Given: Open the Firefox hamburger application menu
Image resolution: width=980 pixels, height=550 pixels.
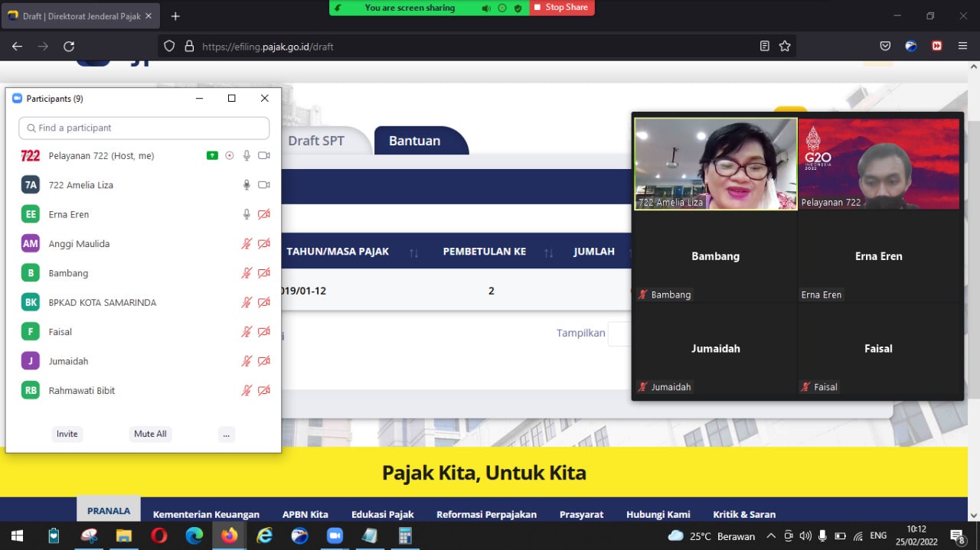Looking at the screenshot, I should point(962,46).
